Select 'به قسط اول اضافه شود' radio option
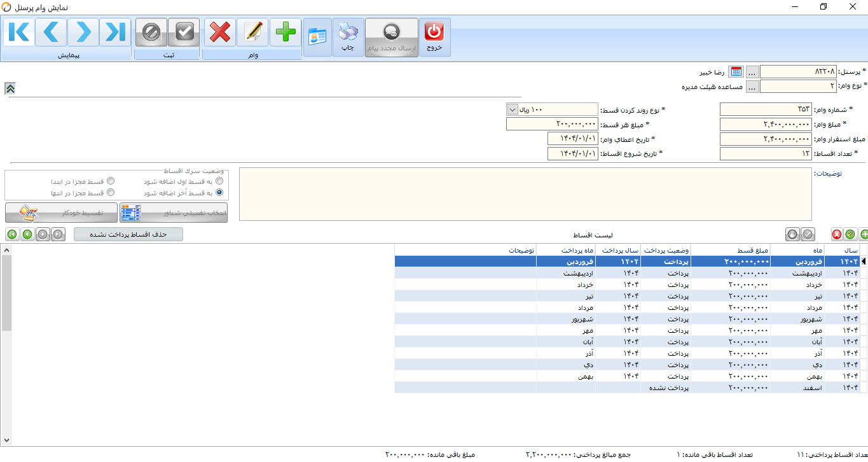Viewport: 868px width, 462px height. (x=219, y=181)
